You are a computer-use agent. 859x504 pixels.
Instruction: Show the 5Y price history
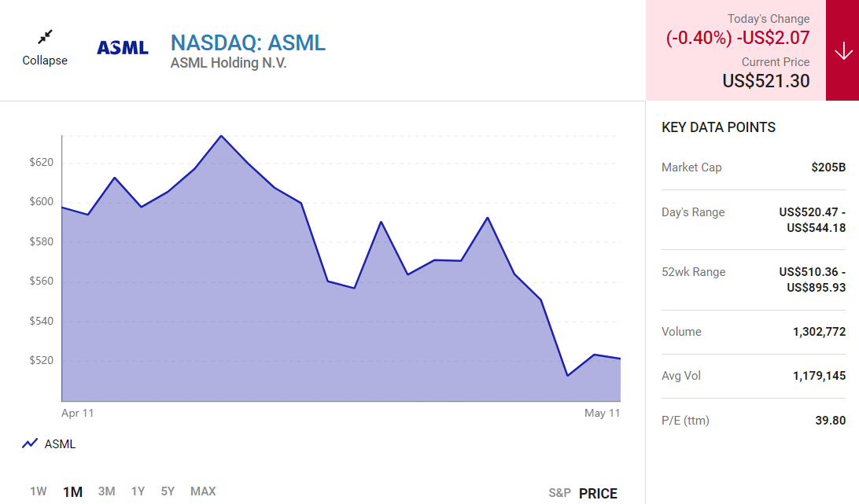(x=168, y=491)
